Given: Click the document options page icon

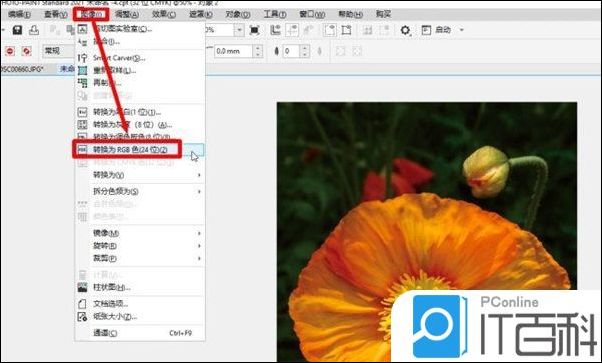Looking at the screenshot, I should click(x=83, y=304).
